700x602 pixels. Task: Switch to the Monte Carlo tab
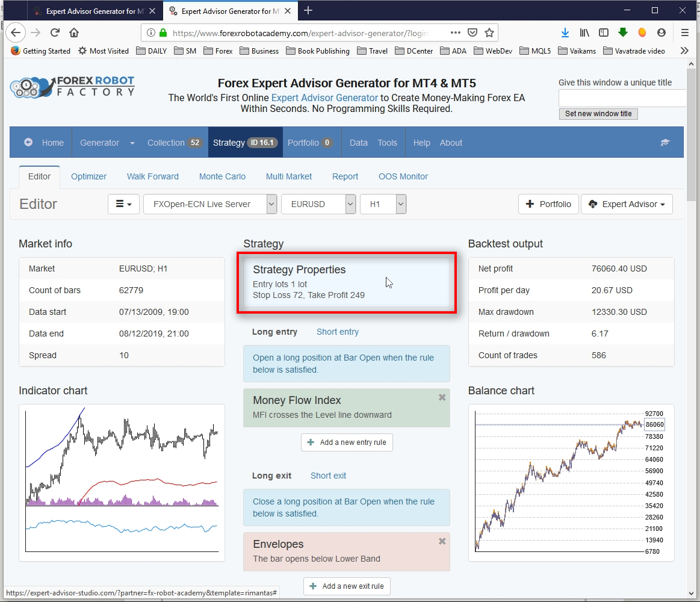pyautogui.click(x=222, y=176)
